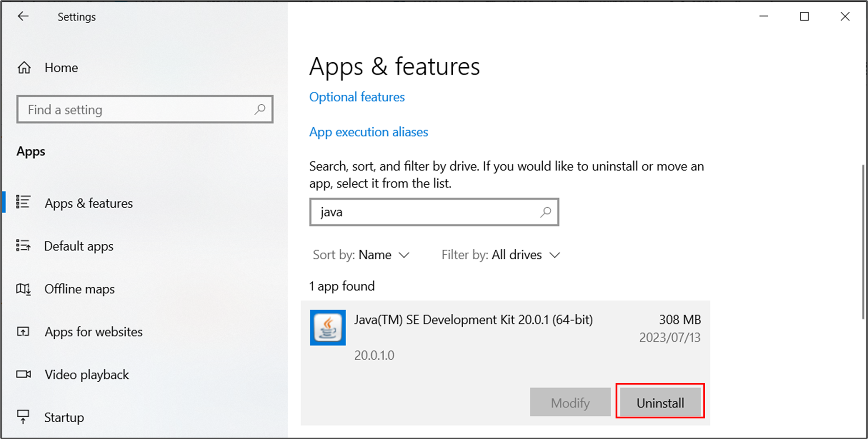Select the Java SE Development Kit entry

pos(473,320)
